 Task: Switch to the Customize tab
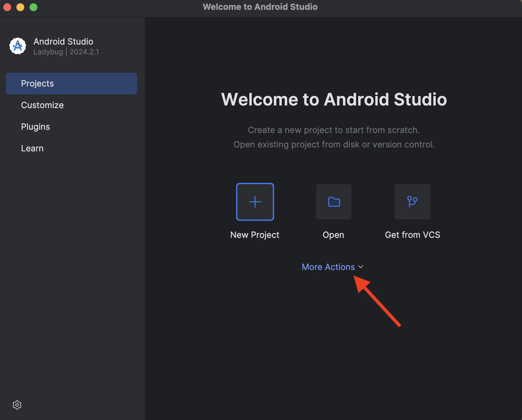(71, 105)
